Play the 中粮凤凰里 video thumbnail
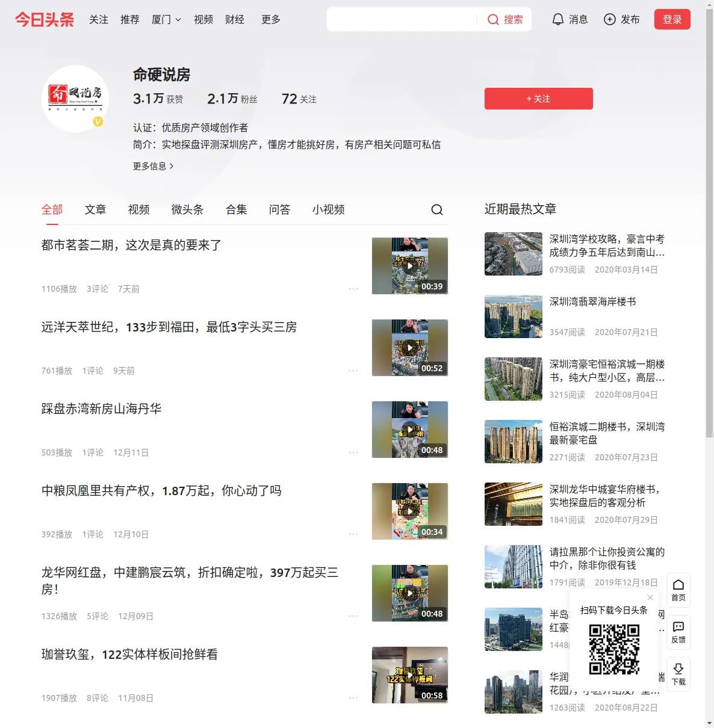Image resolution: width=714 pixels, height=728 pixels. pyautogui.click(x=410, y=511)
